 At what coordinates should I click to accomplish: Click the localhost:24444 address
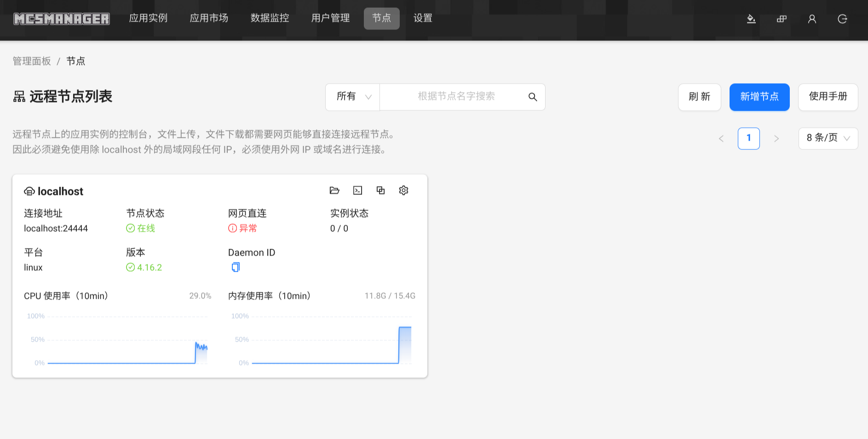(56, 228)
